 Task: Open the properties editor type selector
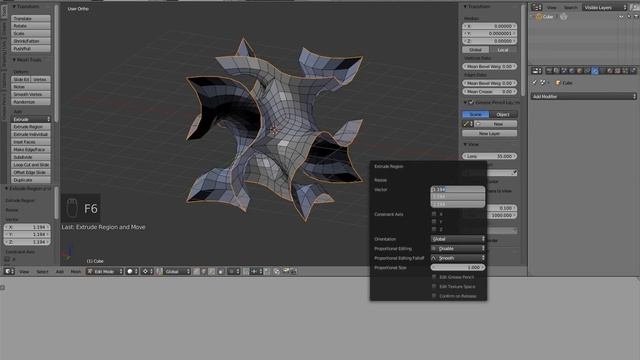click(x=536, y=71)
